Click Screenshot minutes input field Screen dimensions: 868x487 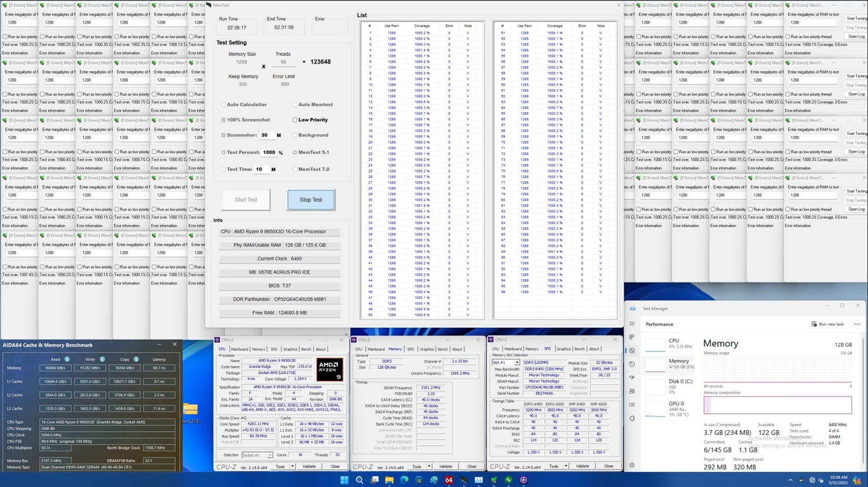click(266, 135)
